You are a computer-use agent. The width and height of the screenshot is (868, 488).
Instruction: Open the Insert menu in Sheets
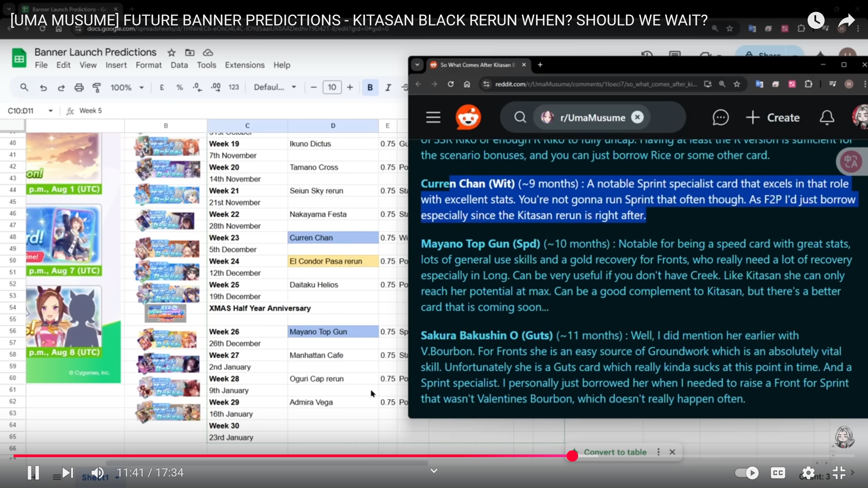116,65
